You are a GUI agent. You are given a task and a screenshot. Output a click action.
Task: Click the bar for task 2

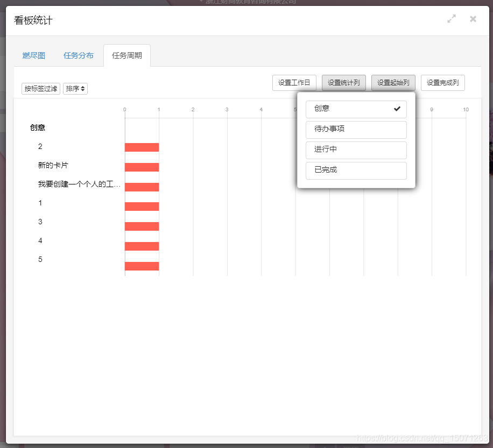coord(142,146)
